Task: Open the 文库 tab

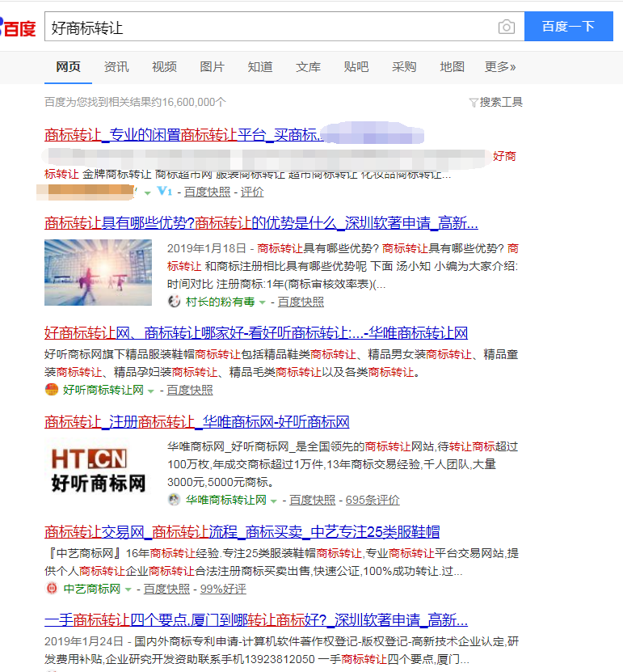Action: coord(309,67)
